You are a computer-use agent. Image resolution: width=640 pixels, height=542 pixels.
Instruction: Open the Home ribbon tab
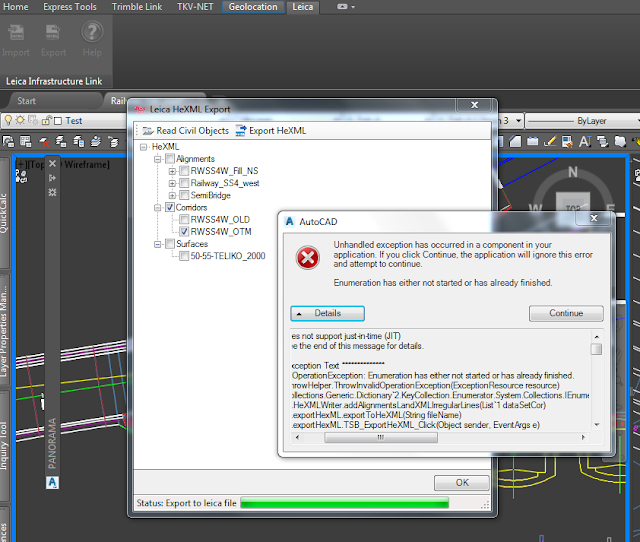tap(16, 7)
